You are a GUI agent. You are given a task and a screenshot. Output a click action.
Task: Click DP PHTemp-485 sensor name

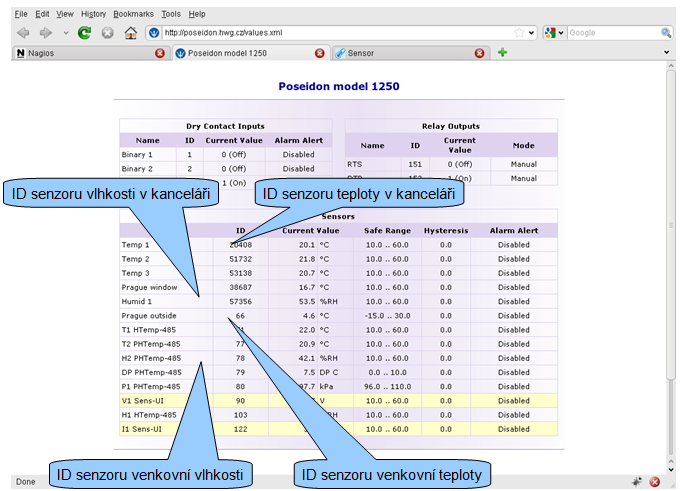coord(152,372)
